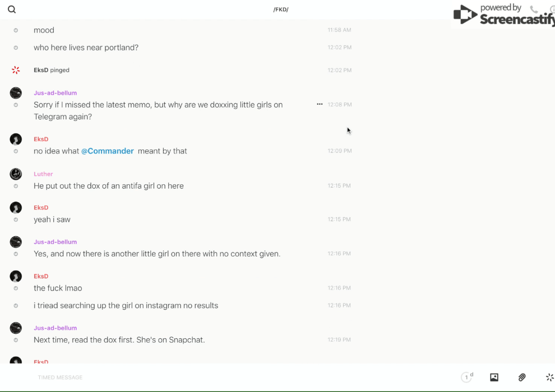This screenshot has width=555, height=392.
Task: Click Jus-ad-bellum's avatar on the 12:08 message
Action: [x=16, y=93]
